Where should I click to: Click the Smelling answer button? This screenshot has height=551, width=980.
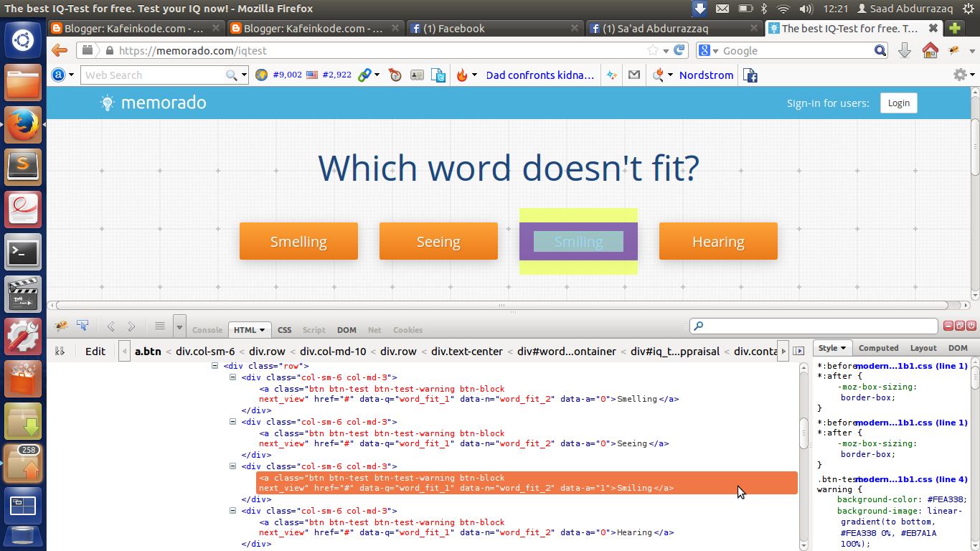[x=298, y=241]
